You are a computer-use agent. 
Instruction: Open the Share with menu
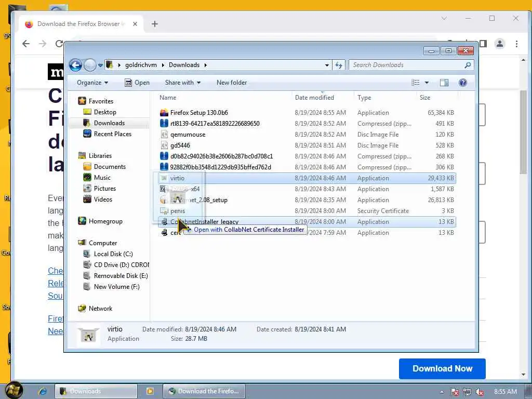pos(182,83)
